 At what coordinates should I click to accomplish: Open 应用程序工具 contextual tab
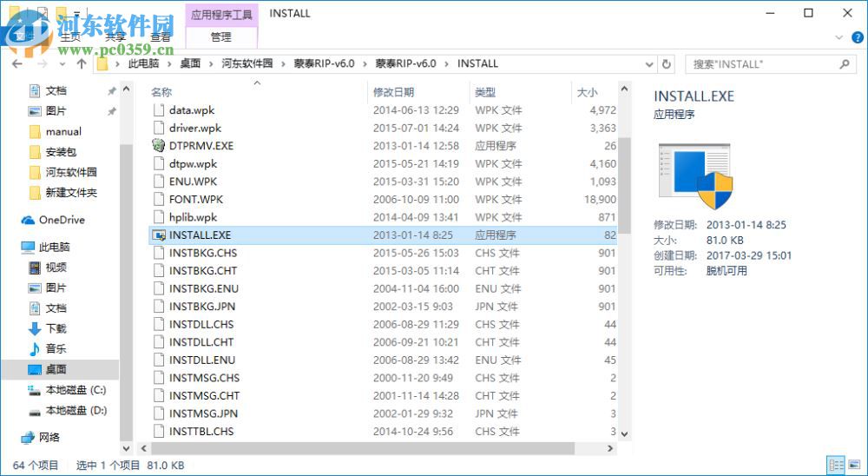click(221, 15)
